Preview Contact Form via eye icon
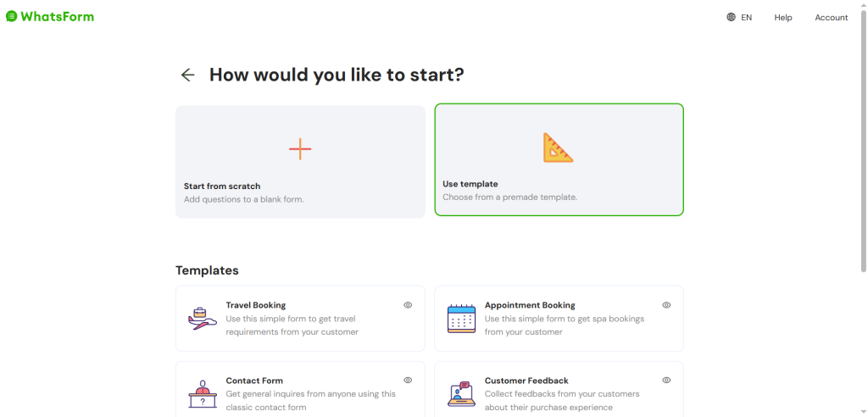 [x=408, y=380]
